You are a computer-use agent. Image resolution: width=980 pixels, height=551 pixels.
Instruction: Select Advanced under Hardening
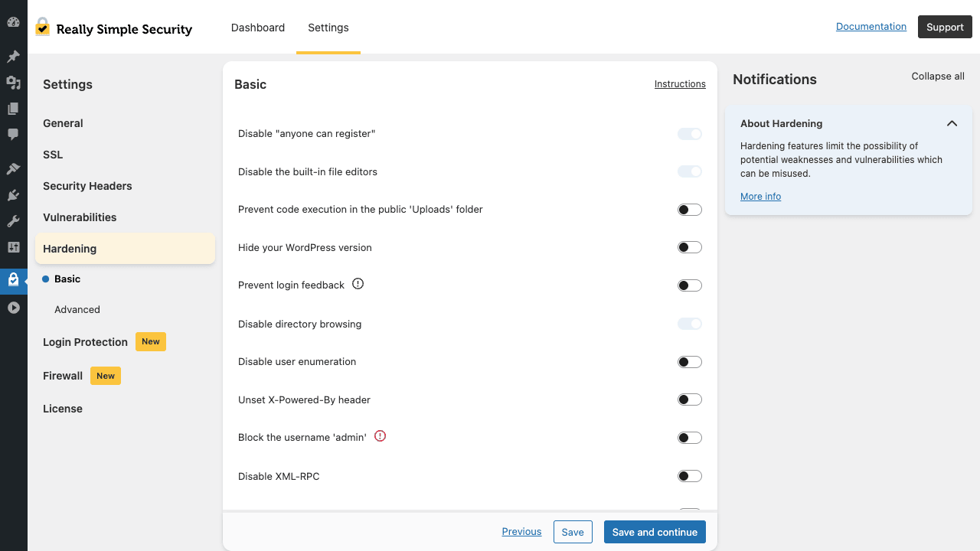point(77,310)
